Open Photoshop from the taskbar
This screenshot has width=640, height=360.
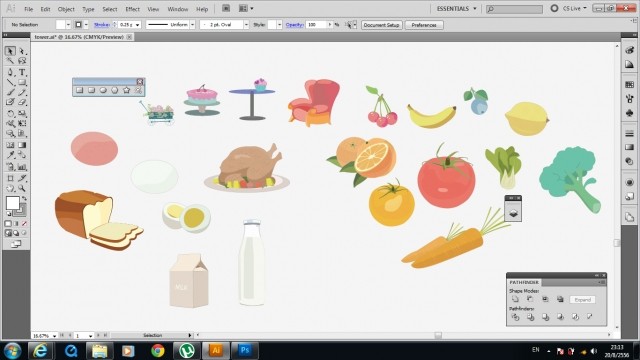coord(245,350)
